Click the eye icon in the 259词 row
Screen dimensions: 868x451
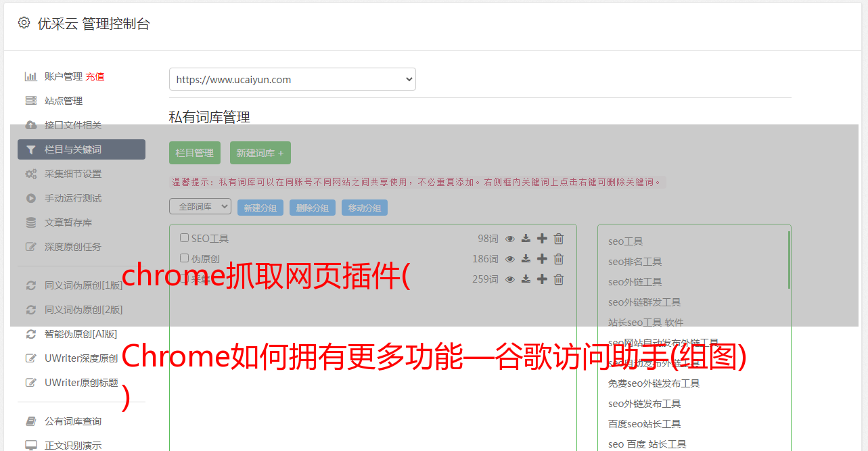pyautogui.click(x=510, y=279)
